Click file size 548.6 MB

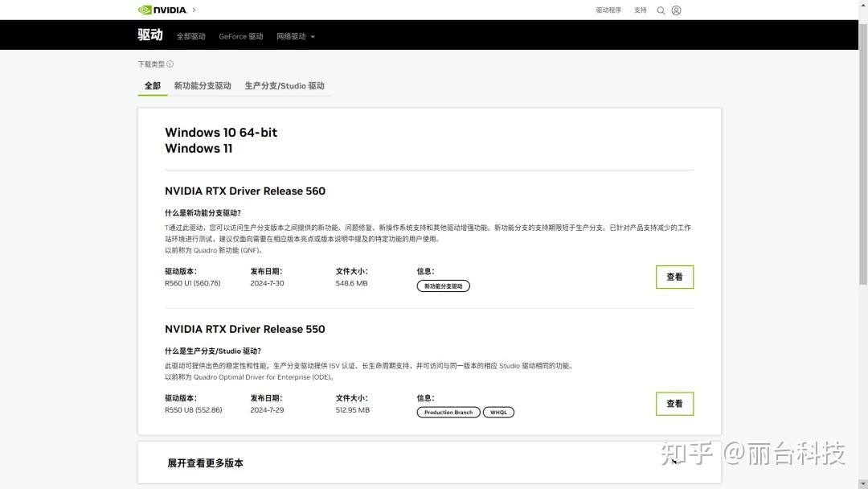pyautogui.click(x=351, y=283)
